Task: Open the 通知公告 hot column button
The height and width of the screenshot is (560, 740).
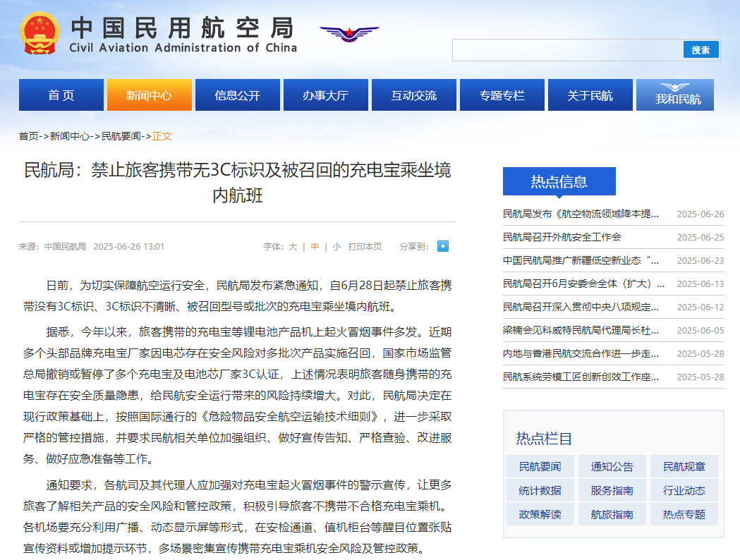Action: (612, 466)
